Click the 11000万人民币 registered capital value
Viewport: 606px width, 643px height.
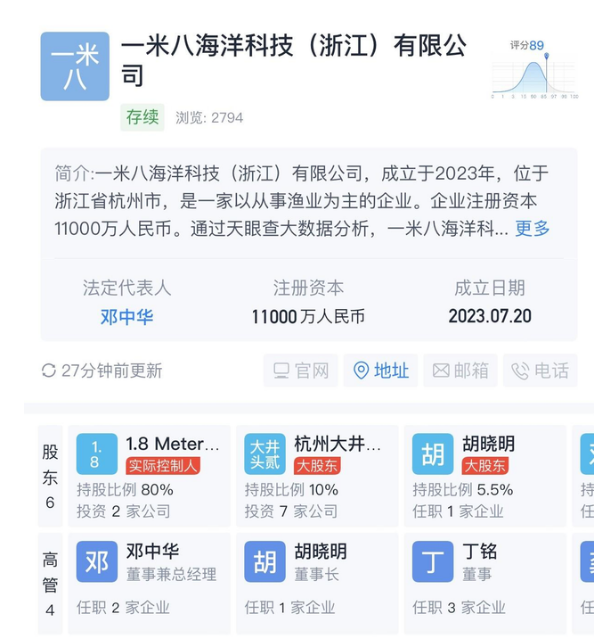click(x=308, y=317)
